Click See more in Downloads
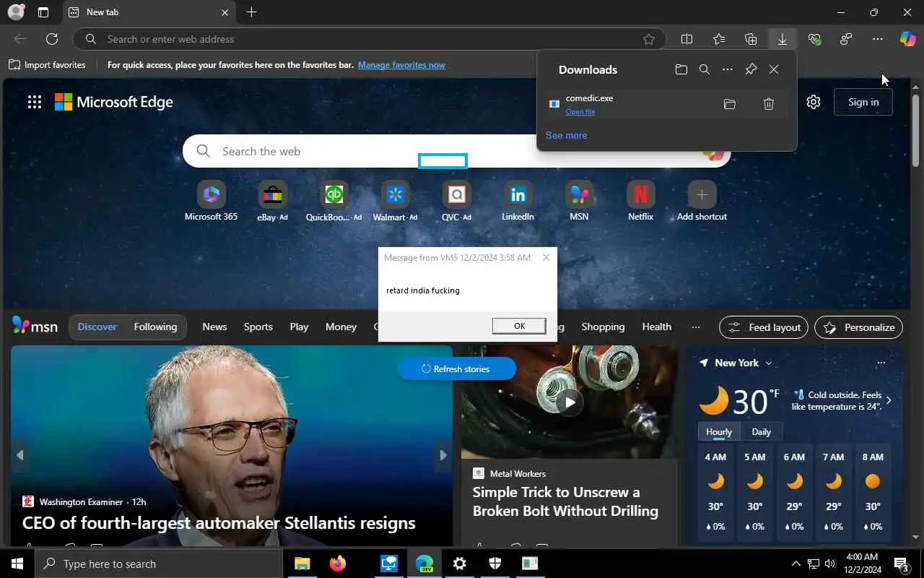This screenshot has width=924, height=578. click(566, 135)
